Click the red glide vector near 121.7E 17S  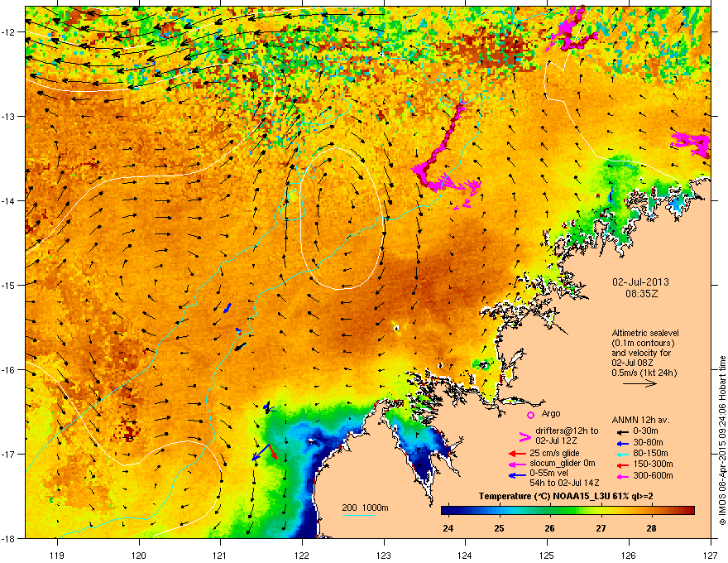click(x=273, y=451)
